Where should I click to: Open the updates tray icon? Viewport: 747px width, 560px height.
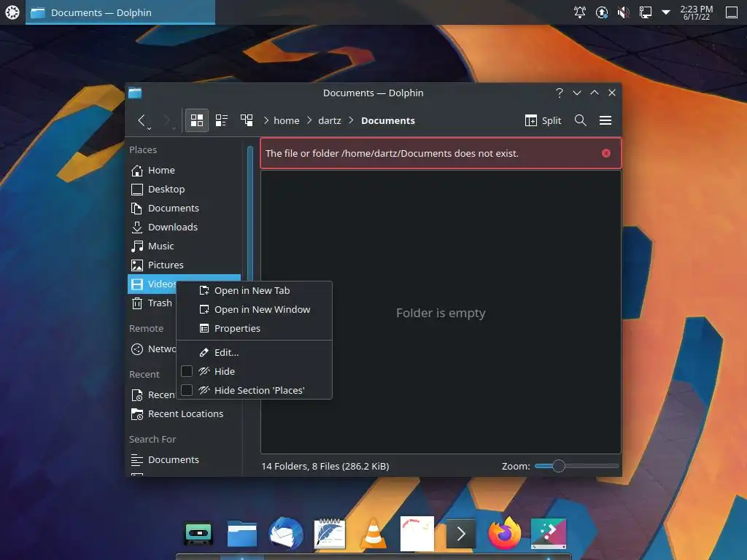click(x=602, y=12)
